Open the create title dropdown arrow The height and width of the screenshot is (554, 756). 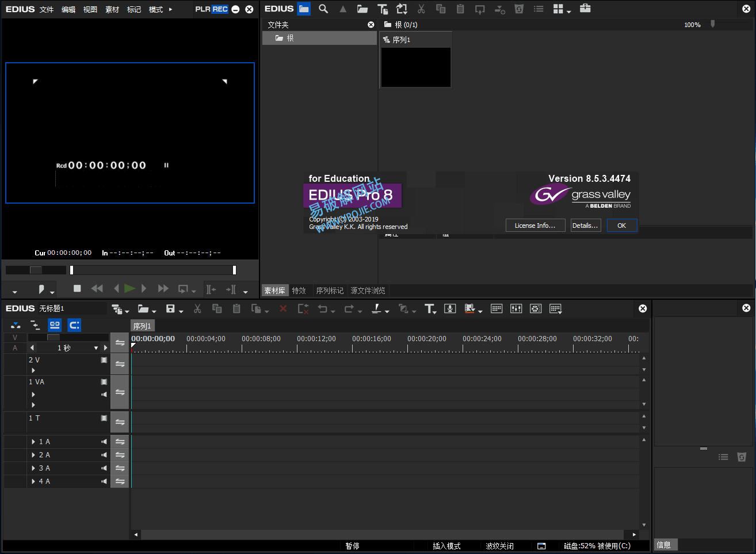tap(435, 311)
